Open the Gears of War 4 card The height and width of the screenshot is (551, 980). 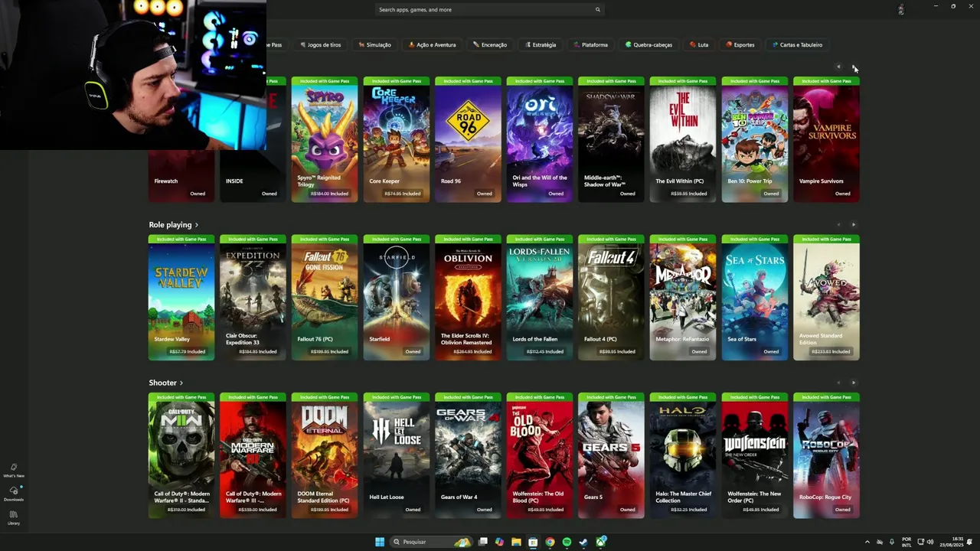(468, 455)
